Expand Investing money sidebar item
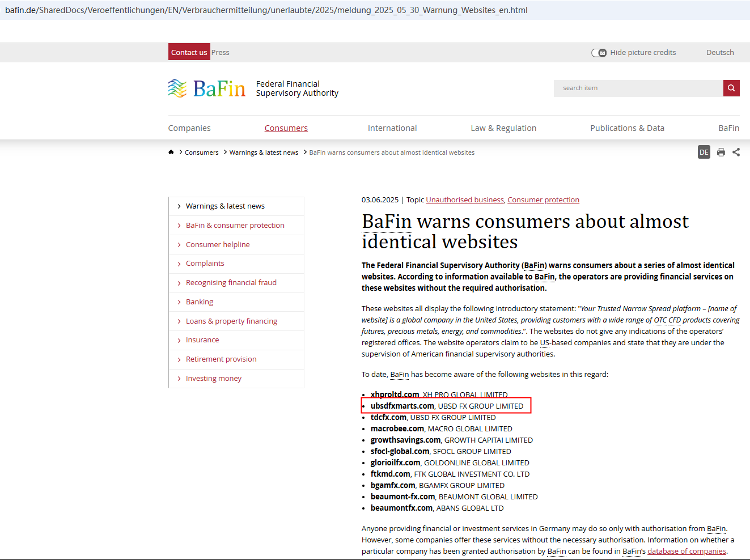Screen dimensions: 750x560 [213, 379]
